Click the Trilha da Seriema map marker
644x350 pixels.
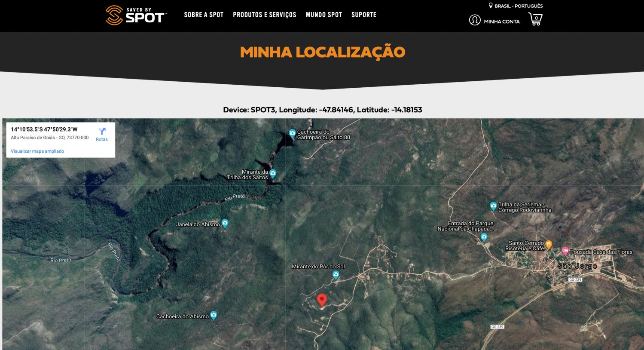click(494, 206)
